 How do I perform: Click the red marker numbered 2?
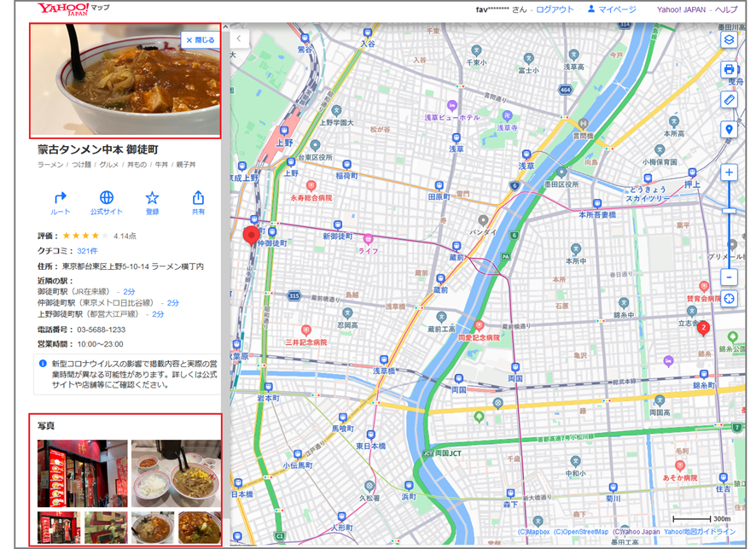click(x=703, y=328)
